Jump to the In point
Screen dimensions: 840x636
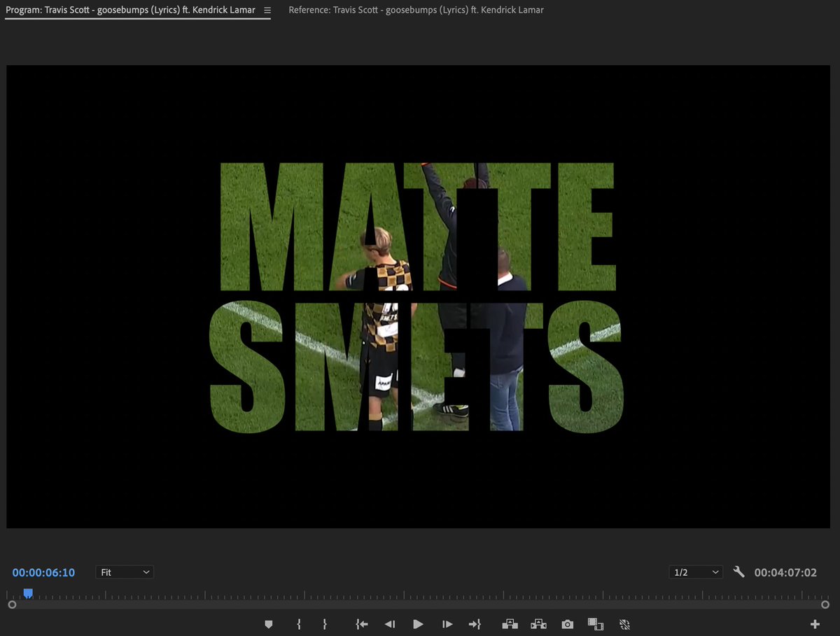point(362,624)
